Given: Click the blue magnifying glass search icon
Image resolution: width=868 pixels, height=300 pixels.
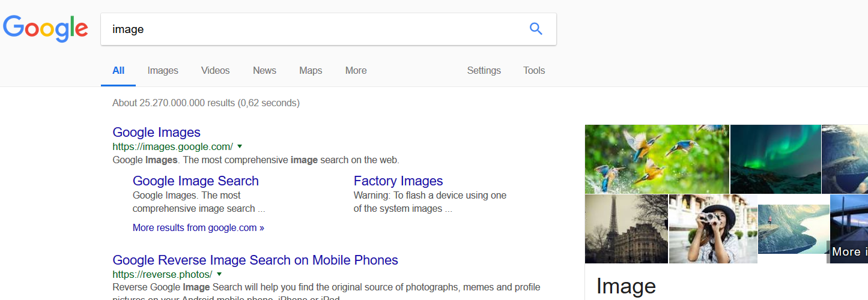Looking at the screenshot, I should (x=536, y=29).
